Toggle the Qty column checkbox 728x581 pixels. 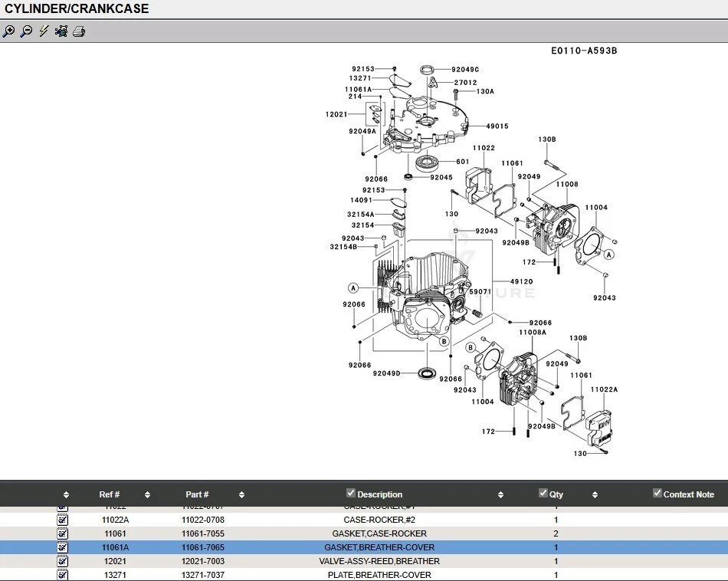point(543,494)
